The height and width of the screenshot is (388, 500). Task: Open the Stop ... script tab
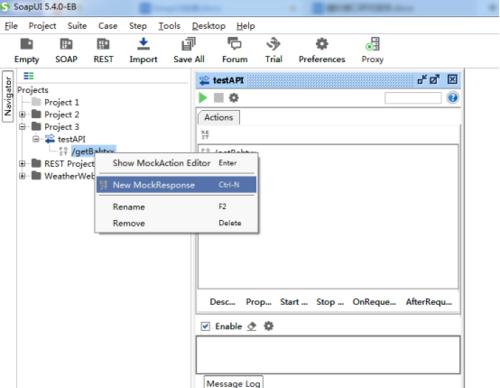coord(330,302)
